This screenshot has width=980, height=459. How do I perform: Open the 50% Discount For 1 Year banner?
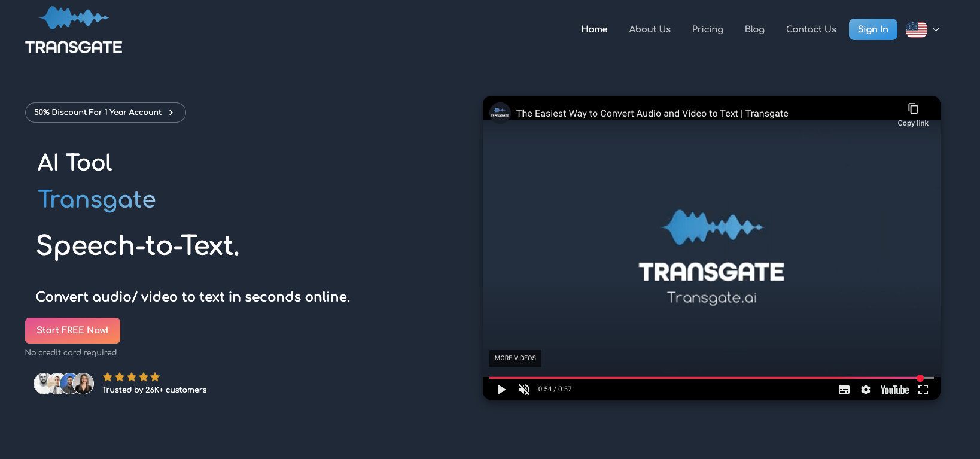click(x=105, y=113)
